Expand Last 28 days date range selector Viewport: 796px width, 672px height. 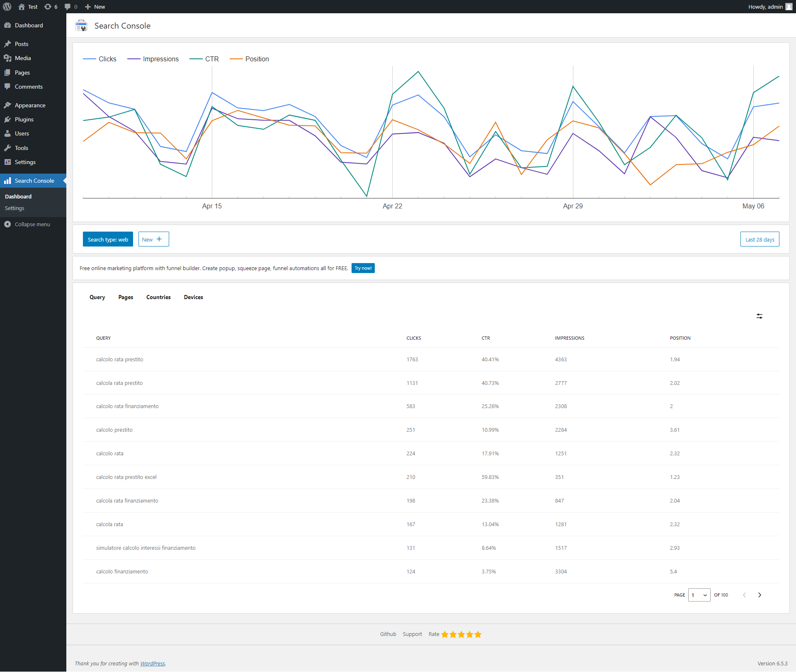(759, 239)
